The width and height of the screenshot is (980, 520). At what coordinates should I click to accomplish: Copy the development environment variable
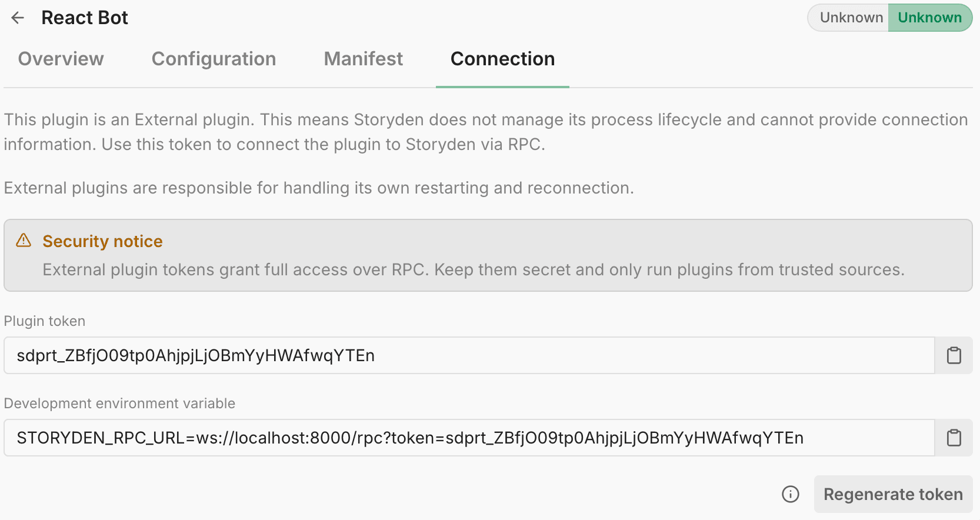coord(954,438)
